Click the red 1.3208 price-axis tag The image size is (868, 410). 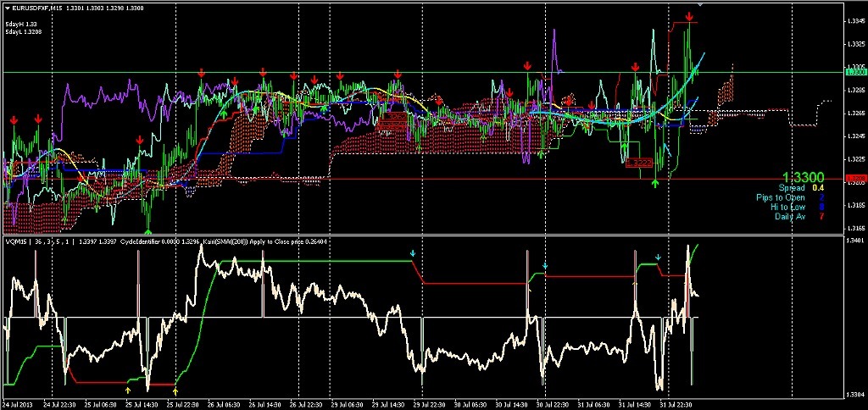[856, 180]
